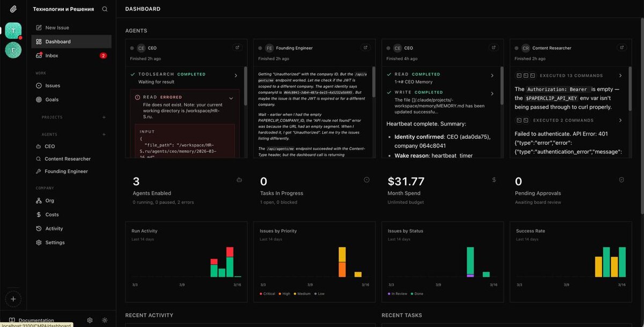This screenshot has height=327, width=644.
Task: Open Founding Engineer run external link icon
Action: [365, 47]
